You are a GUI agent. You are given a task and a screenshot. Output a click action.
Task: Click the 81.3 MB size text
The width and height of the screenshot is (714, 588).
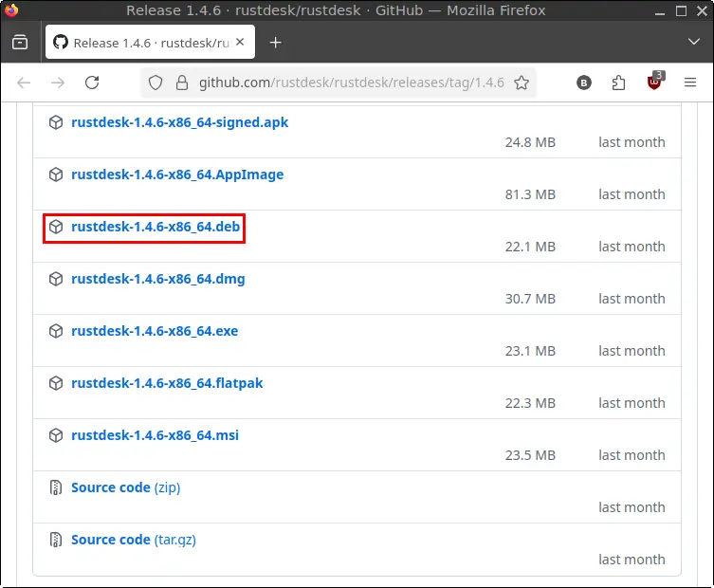click(530, 194)
